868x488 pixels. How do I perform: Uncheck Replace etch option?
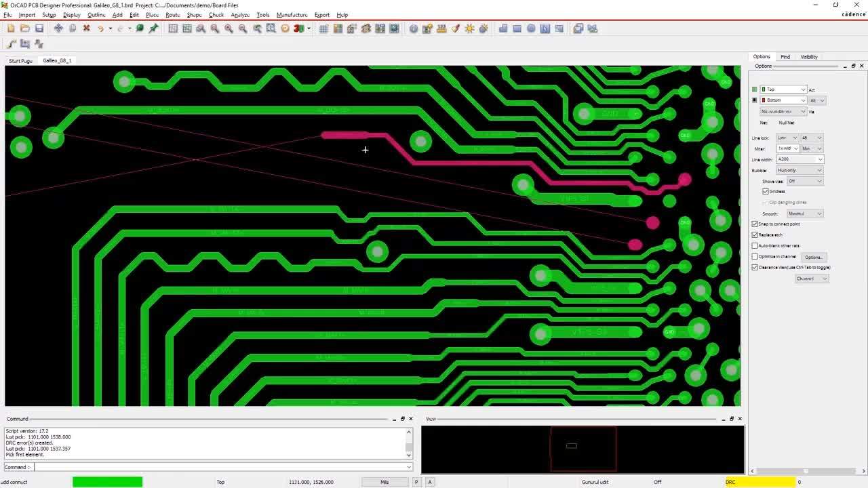point(755,235)
